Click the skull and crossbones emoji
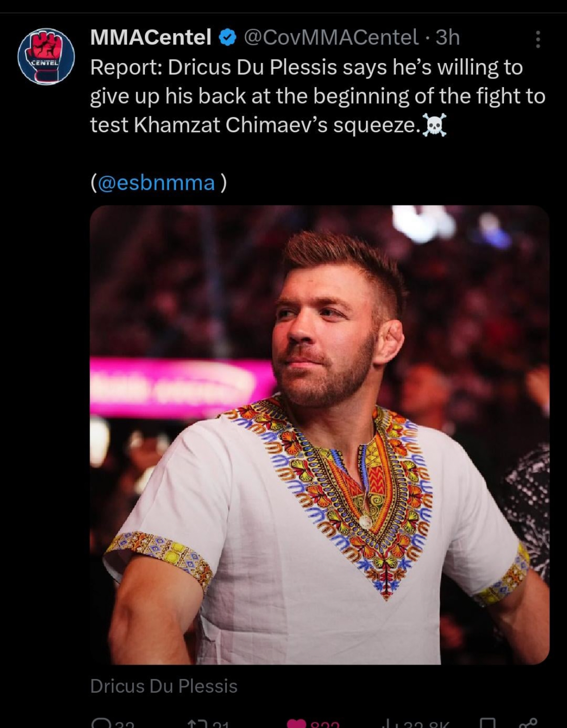The image size is (567, 728). [434, 125]
